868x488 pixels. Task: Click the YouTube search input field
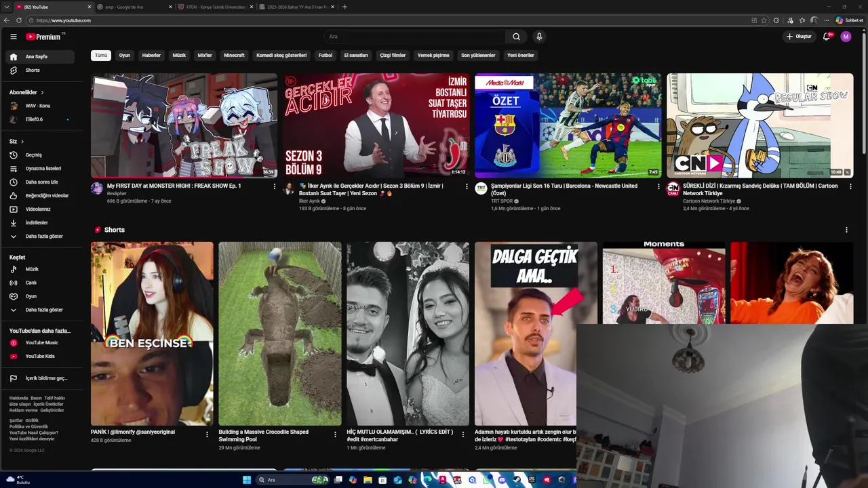coord(414,37)
